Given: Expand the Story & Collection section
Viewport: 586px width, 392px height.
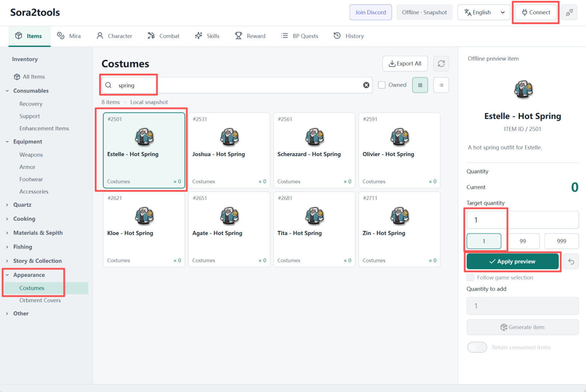Looking at the screenshot, I should tap(7, 261).
